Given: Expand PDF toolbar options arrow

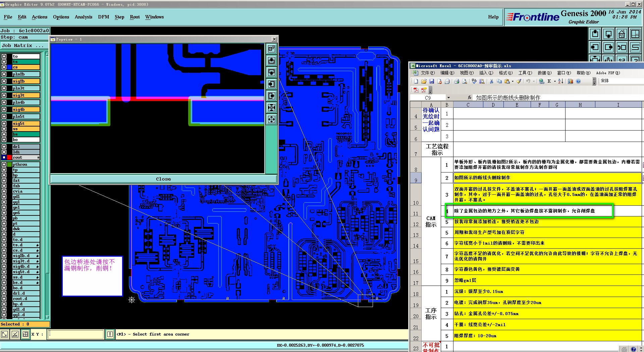Looking at the screenshot, I should [431, 90].
